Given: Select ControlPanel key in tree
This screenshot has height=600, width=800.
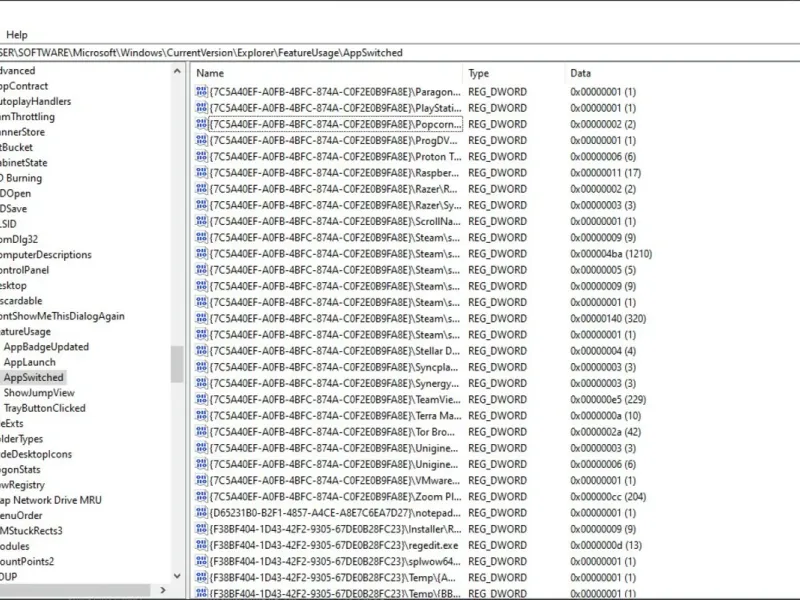Looking at the screenshot, I should click(x=24, y=270).
